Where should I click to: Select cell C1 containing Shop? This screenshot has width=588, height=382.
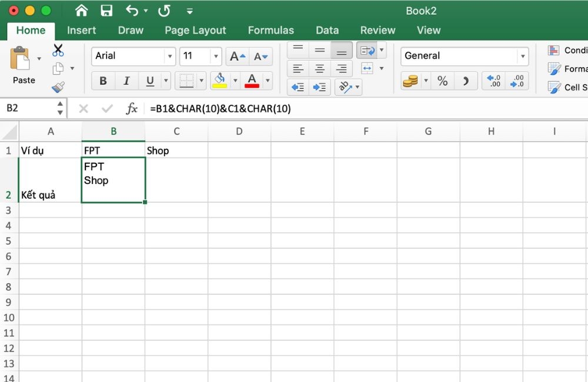coord(176,150)
